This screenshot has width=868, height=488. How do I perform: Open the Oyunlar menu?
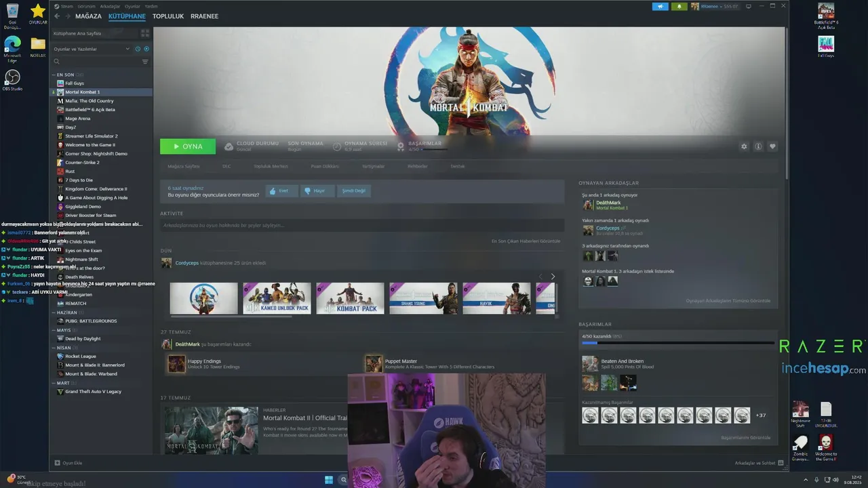[132, 6]
